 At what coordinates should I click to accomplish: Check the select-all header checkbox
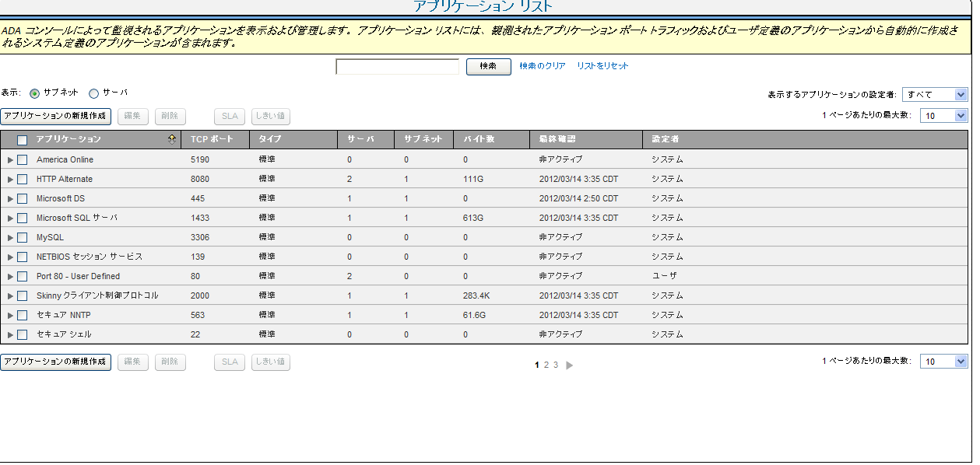[22, 140]
